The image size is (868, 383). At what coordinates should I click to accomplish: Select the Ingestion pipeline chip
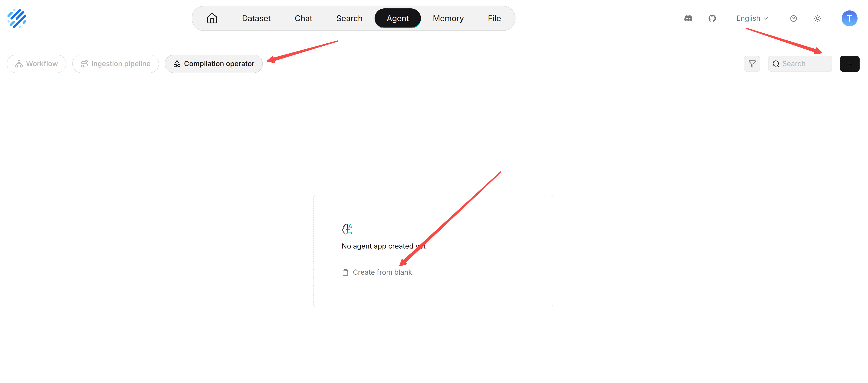coord(116,64)
